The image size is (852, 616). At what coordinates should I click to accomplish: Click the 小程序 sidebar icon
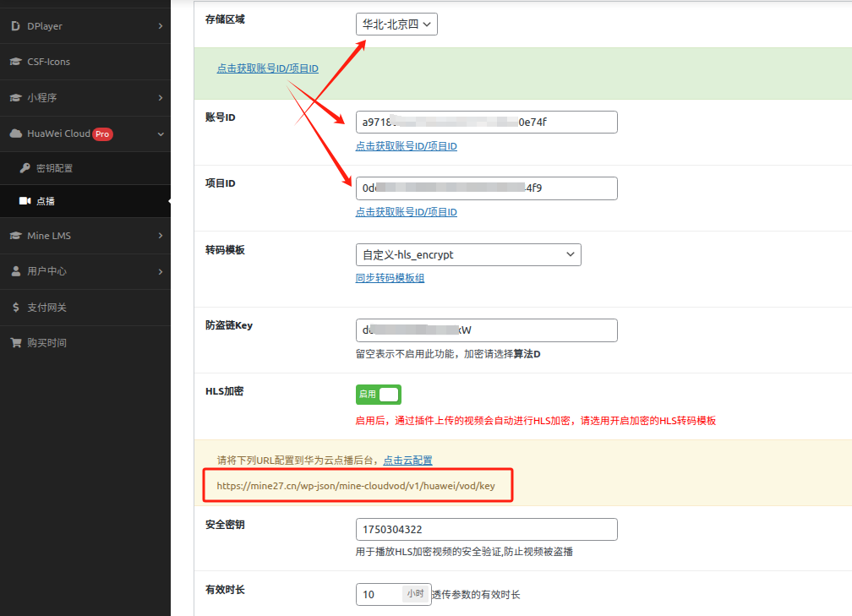(x=14, y=97)
